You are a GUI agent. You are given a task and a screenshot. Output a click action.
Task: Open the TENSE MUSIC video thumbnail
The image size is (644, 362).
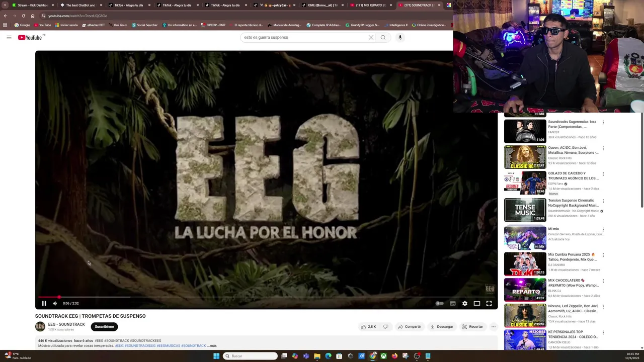click(x=525, y=210)
